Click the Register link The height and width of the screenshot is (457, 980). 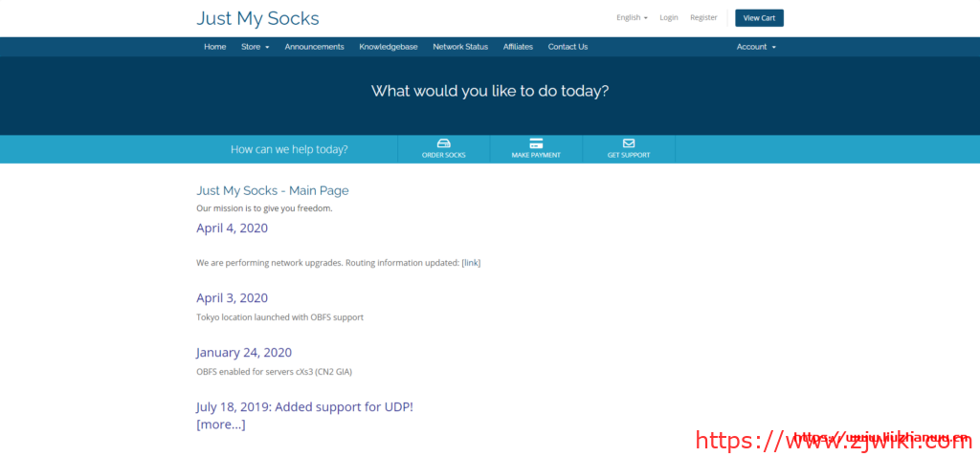pos(703,17)
